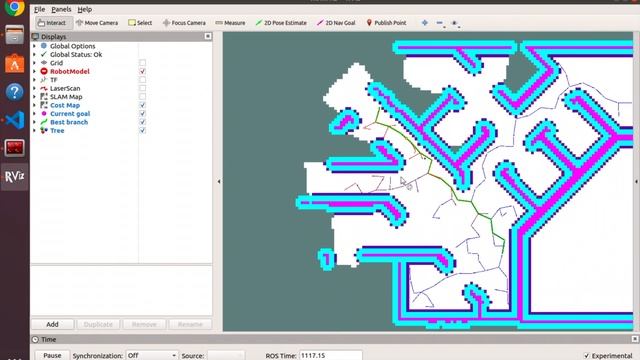The height and width of the screenshot is (360, 640).
Task: Toggle the Experimental checkbox
Action: [x=587, y=356]
